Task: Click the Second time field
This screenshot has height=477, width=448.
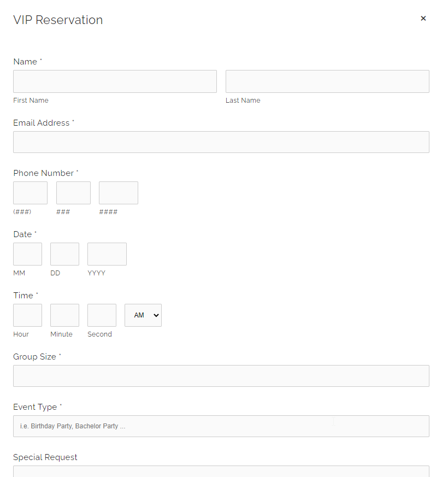Action: 102,315
